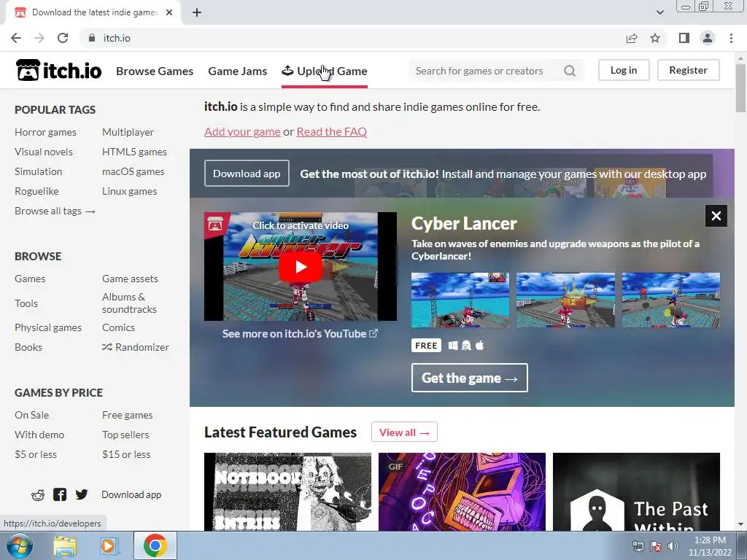Click View all featured games

[x=404, y=432]
